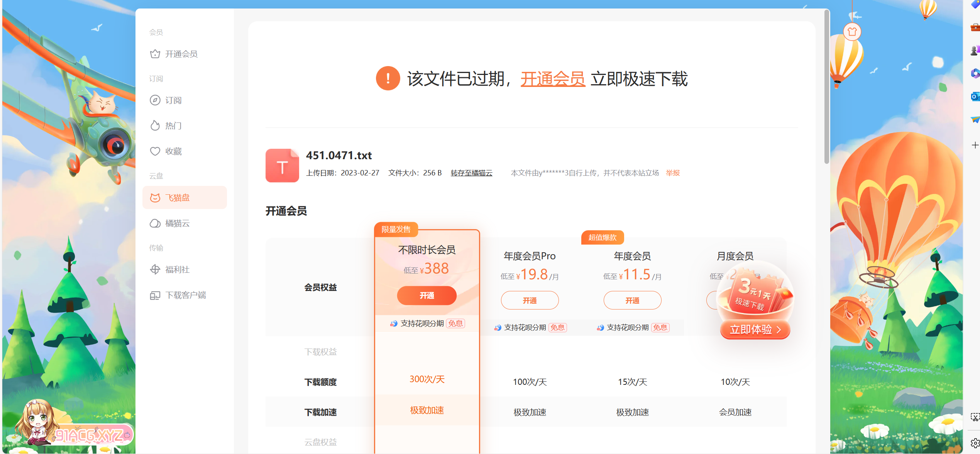Report the file via 举报
This screenshot has width=980, height=454.
click(672, 173)
